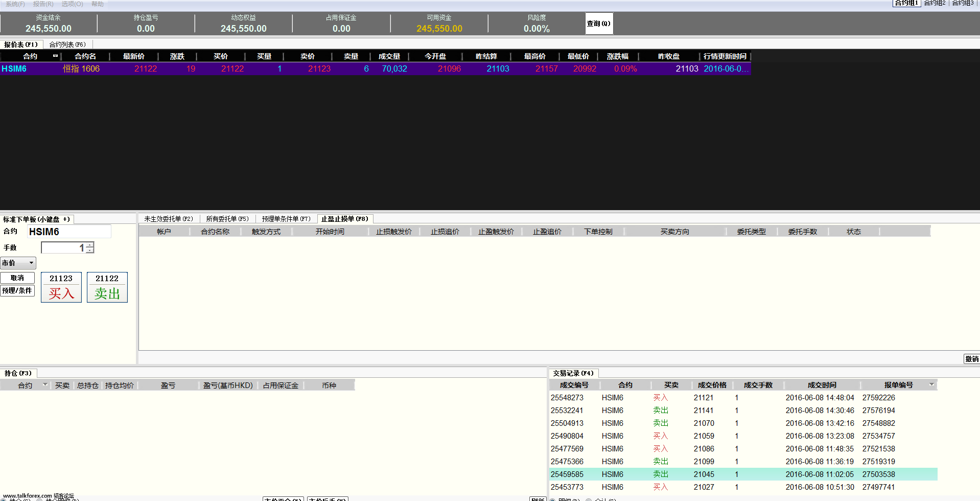Sort quotes by 成交量 column header
The height and width of the screenshot is (501, 980).
point(389,56)
